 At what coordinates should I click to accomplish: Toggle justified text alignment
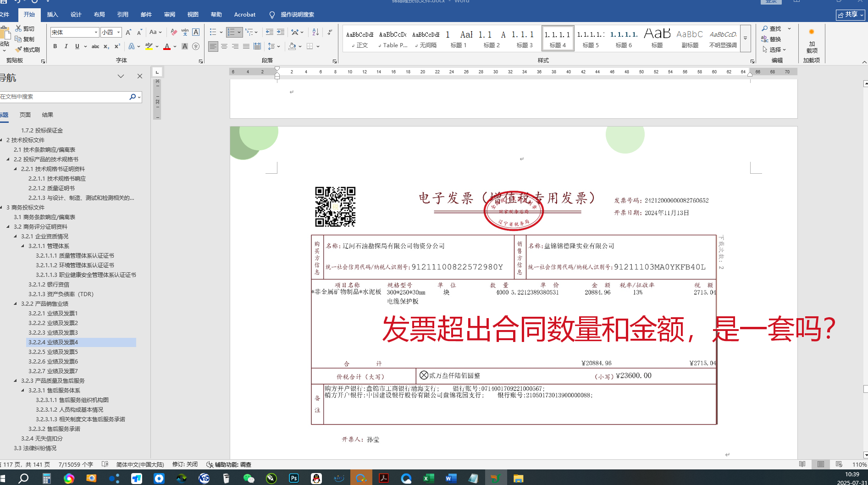[x=246, y=46]
